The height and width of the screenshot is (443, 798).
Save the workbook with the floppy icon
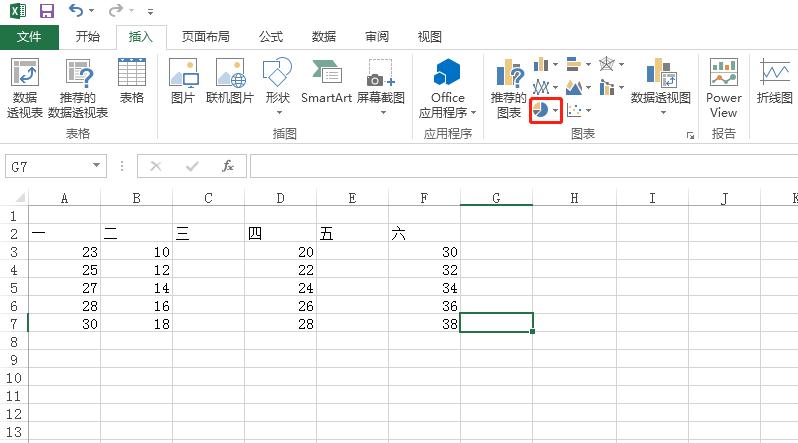pos(47,11)
